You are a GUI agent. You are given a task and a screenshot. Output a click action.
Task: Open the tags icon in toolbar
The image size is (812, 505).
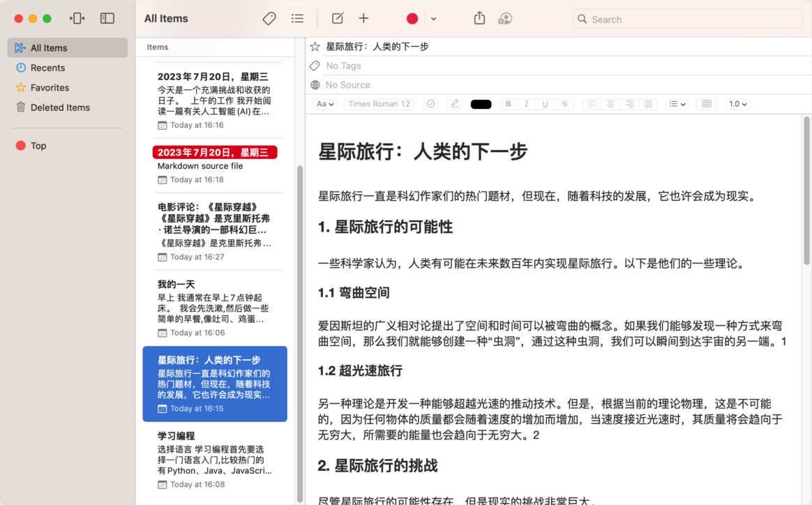[269, 19]
